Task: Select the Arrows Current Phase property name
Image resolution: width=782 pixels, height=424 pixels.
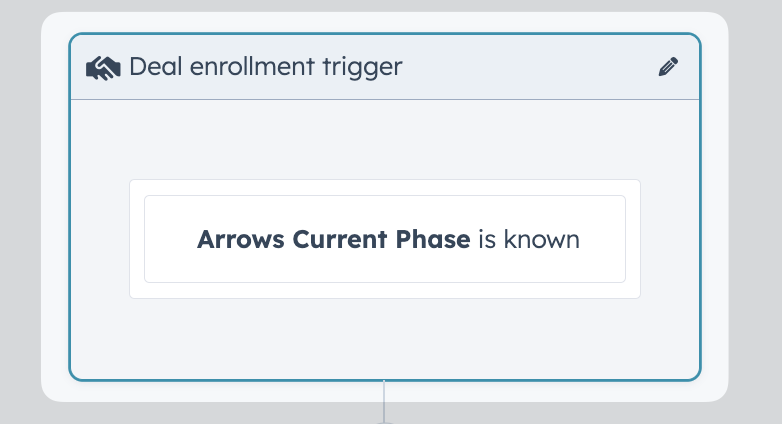Action: pyautogui.click(x=334, y=239)
